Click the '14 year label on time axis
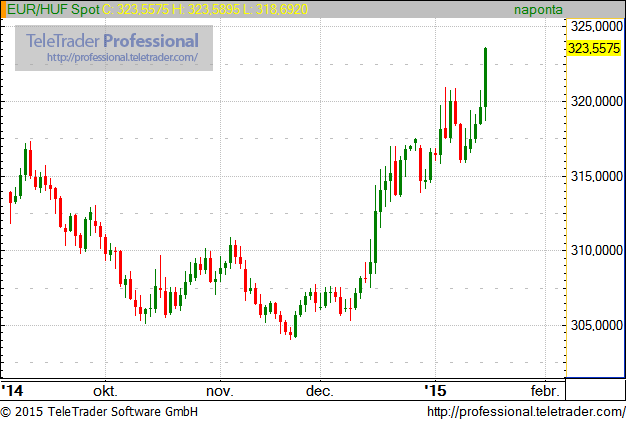This screenshot has width=626, height=421. pyautogui.click(x=12, y=390)
